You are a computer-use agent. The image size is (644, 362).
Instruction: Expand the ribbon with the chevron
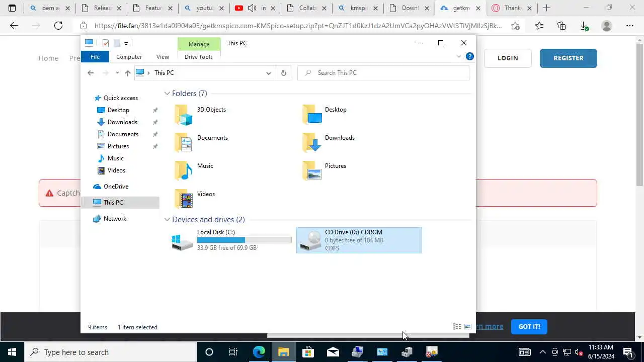tap(458, 56)
